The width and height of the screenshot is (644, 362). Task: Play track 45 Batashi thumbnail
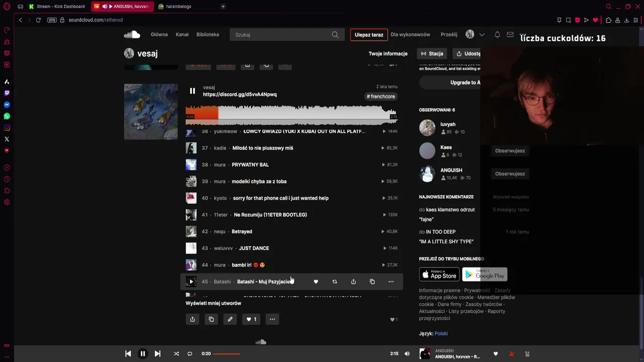pos(191,282)
